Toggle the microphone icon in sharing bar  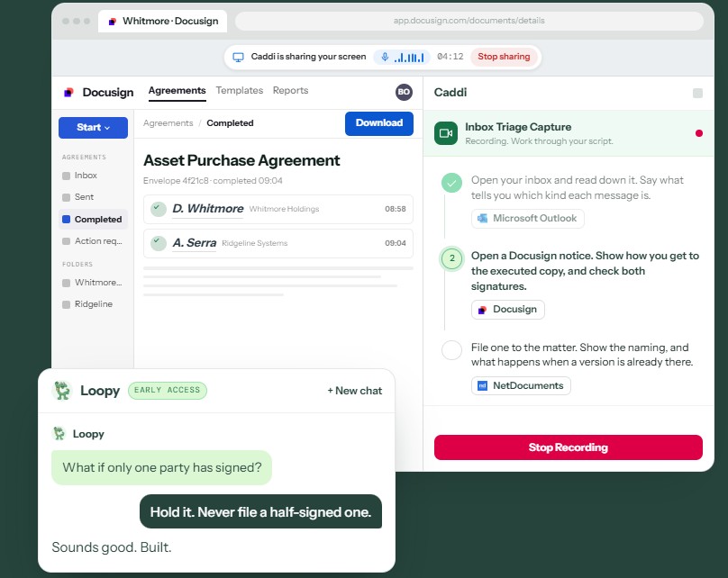[x=385, y=57]
